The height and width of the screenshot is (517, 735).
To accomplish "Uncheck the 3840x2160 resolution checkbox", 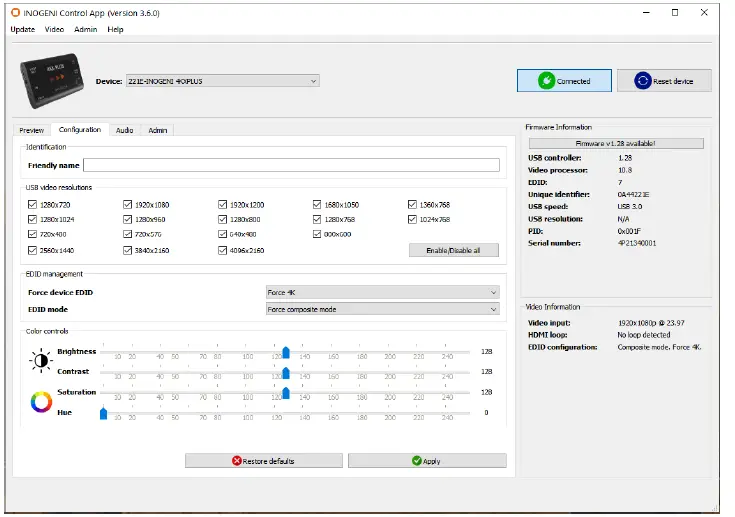I will pos(128,250).
